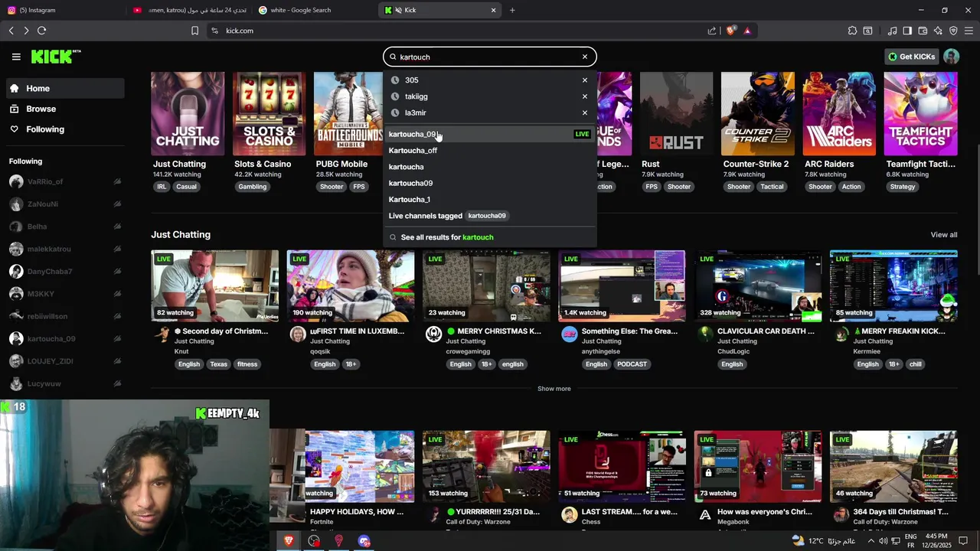Screen dimensions: 980x551
Task: Open Knut's Second day of Christmas stream
Action: coord(215,286)
